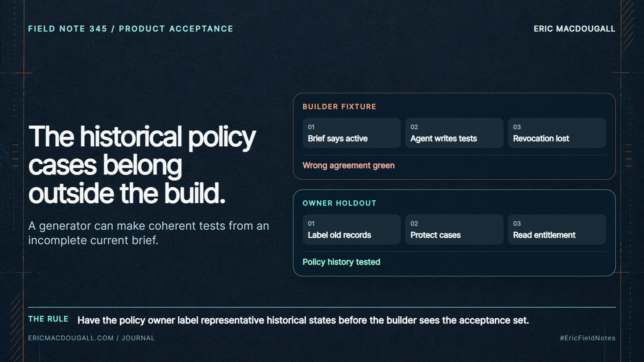Screen dimensions: 644x362
Task: Select the 'Label old records' card
Action: pos(351,229)
